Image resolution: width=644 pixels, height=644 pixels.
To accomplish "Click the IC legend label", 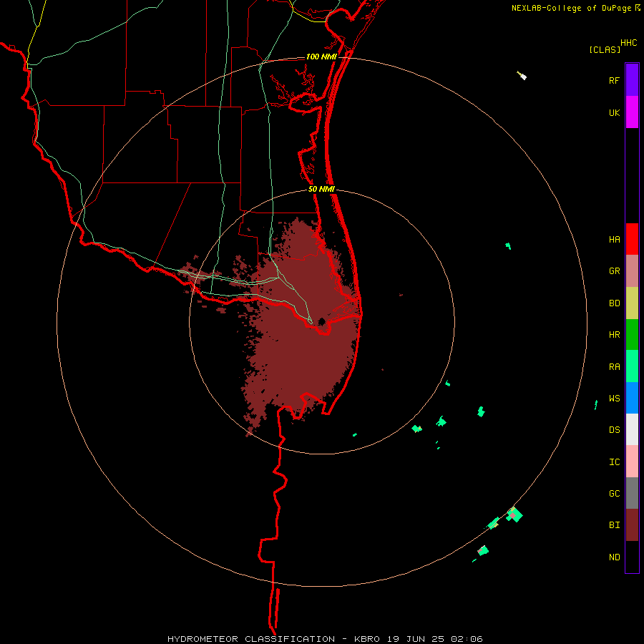I will click(x=614, y=462).
